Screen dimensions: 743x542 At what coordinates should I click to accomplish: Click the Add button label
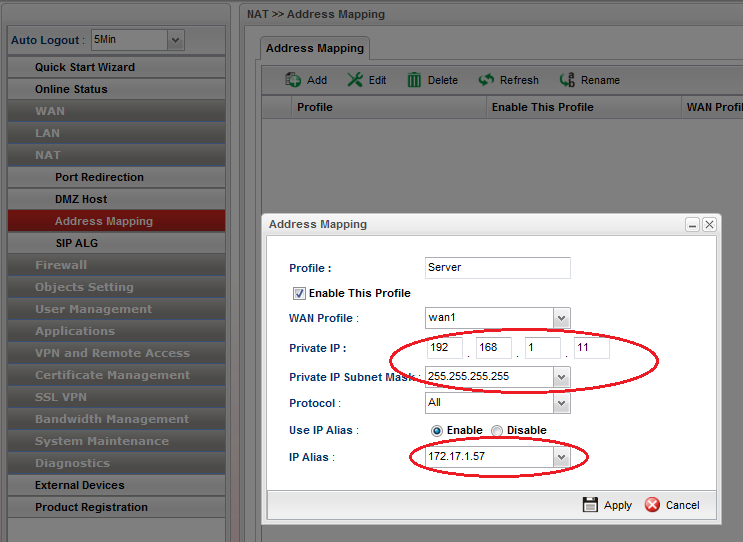317,81
